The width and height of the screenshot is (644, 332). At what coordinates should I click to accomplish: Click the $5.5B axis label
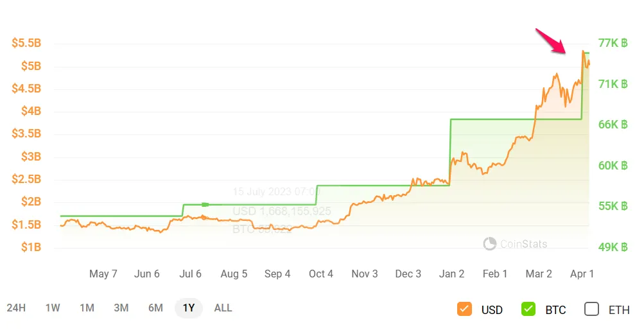coord(26,44)
